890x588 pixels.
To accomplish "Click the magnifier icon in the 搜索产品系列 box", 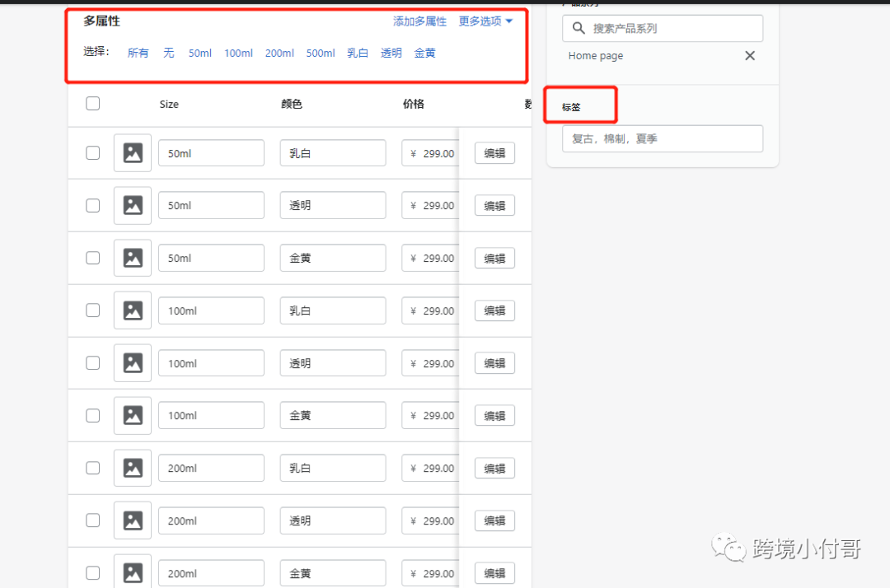I will [577, 28].
